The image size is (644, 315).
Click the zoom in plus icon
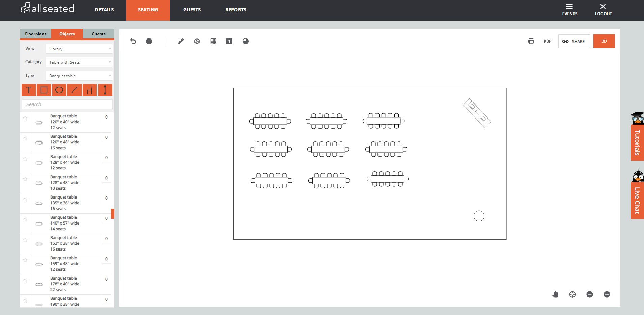(x=607, y=294)
